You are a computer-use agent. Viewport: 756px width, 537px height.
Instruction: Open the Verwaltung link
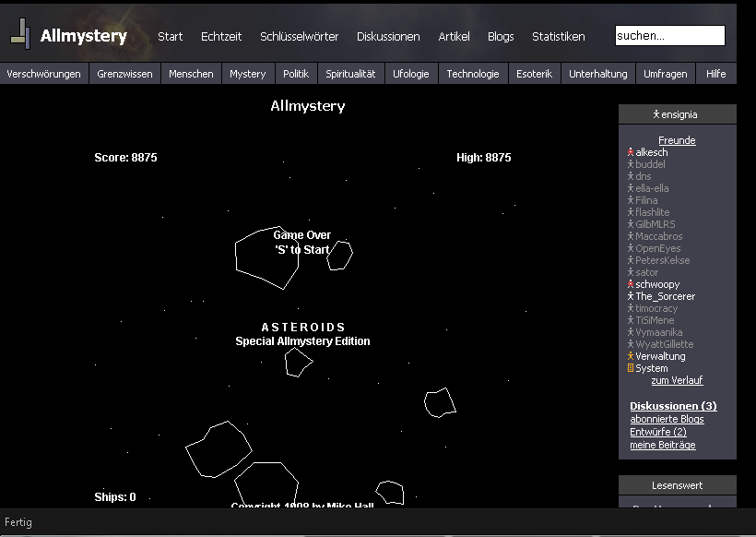click(660, 356)
